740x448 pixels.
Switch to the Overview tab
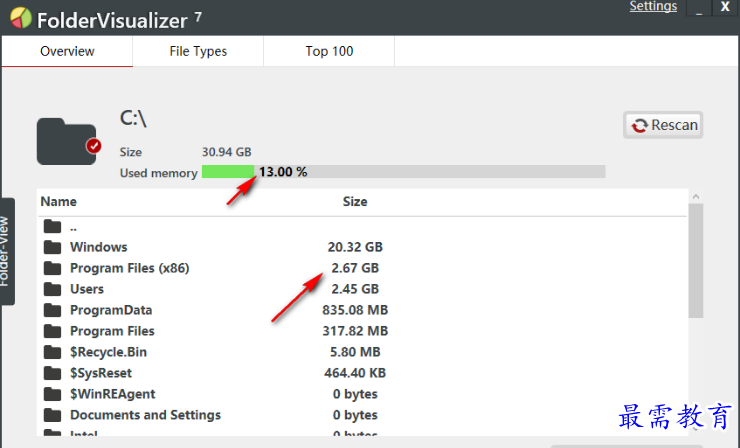click(x=67, y=51)
